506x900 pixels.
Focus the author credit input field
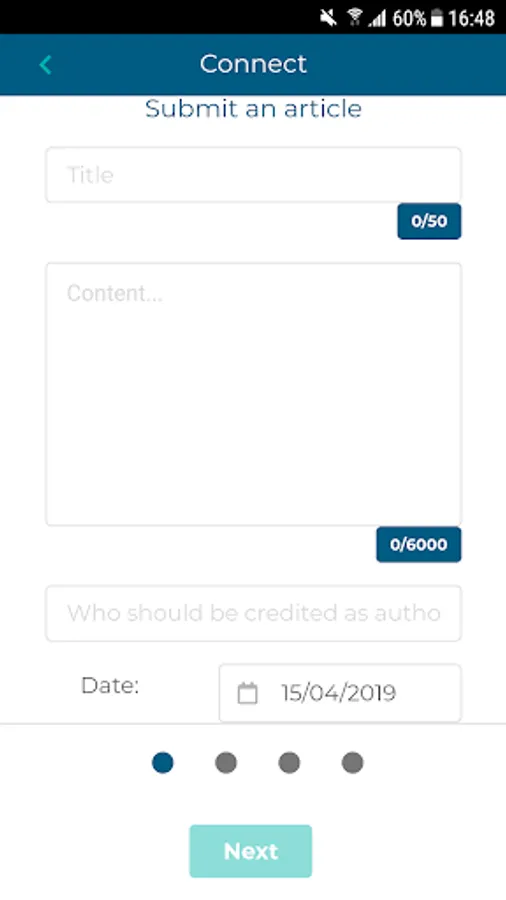[253, 613]
